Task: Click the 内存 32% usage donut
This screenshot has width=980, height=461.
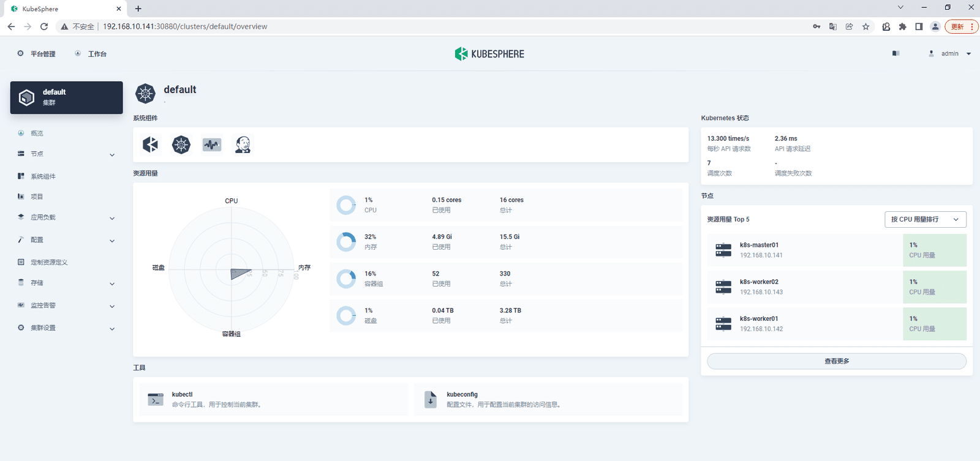Action: coord(346,242)
